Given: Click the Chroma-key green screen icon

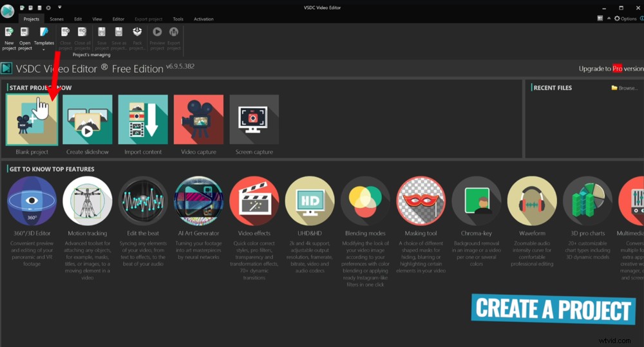Looking at the screenshot, I should point(477,201).
